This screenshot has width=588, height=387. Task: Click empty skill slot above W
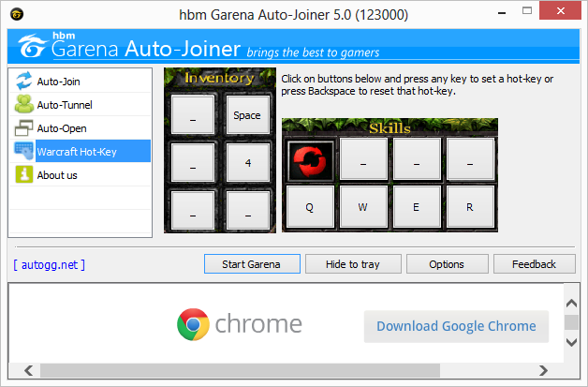tap(363, 159)
